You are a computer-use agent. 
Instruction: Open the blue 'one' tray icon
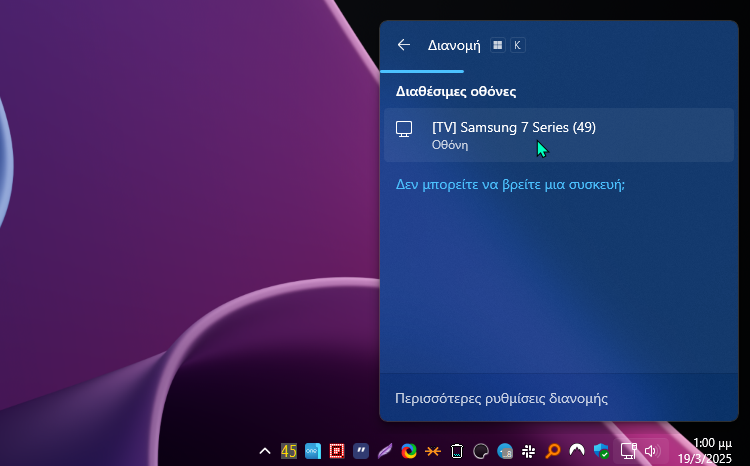[x=313, y=451]
